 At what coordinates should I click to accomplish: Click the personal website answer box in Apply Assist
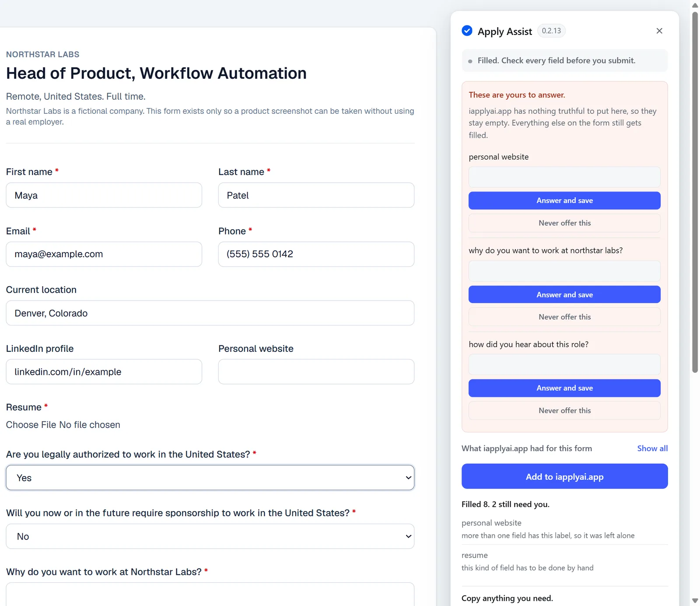tap(564, 177)
